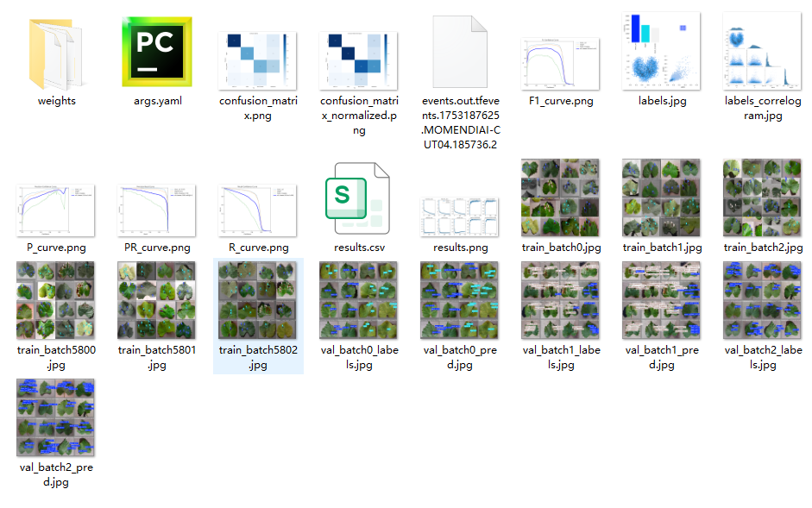Image resolution: width=812 pixels, height=508 pixels.
Task: Click the 'P_curve.png' file name text
Action: tap(56, 248)
